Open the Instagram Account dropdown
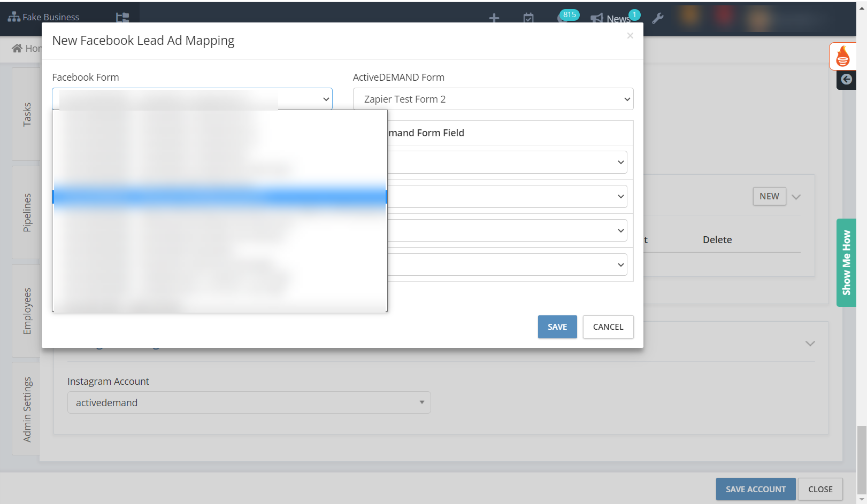This screenshot has height=504, width=867. coord(249,402)
